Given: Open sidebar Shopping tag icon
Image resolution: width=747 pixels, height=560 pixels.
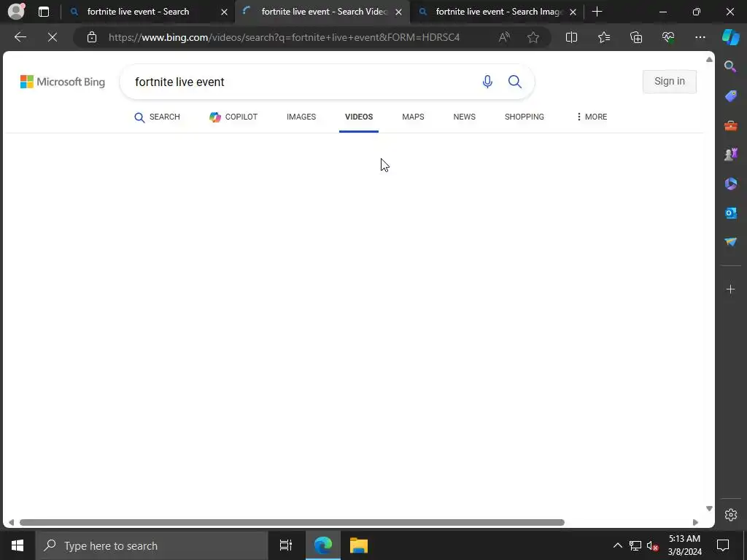Looking at the screenshot, I should (730, 96).
